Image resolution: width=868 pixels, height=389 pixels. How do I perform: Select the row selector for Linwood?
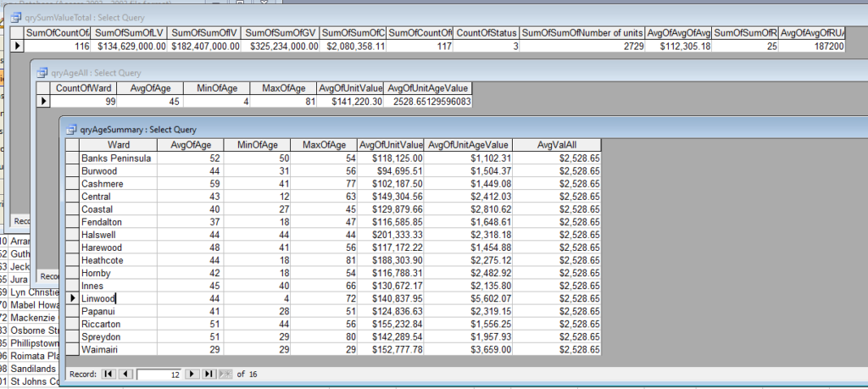pos(73,298)
